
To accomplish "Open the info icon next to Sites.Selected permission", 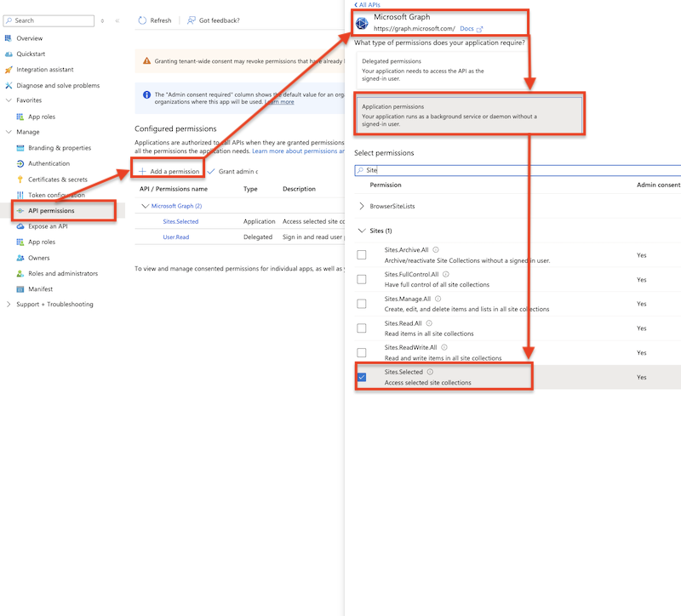I will [430, 372].
